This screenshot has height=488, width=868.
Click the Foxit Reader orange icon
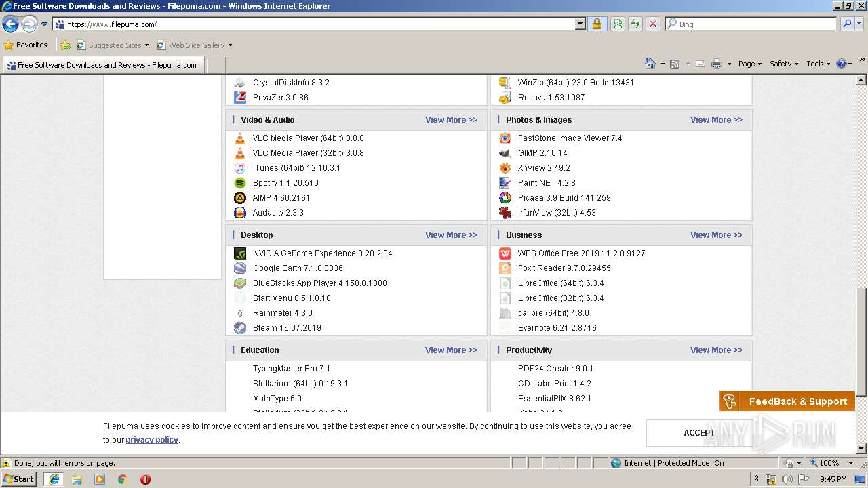point(505,268)
